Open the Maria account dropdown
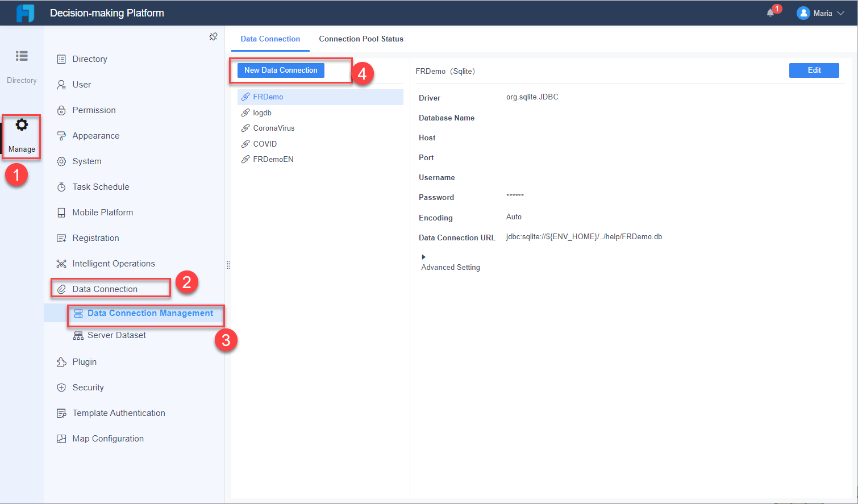 821,13
